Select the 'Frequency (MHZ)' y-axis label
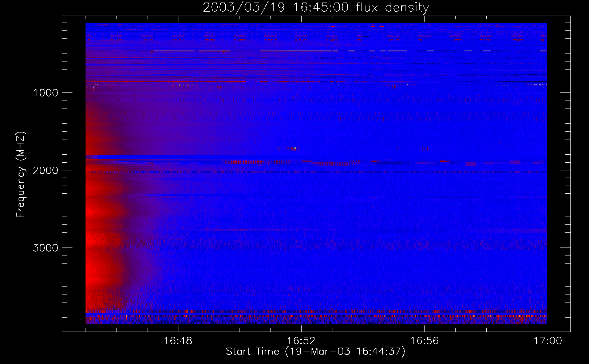This screenshot has height=364, width=589. pyautogui.click(x=21, y=174)
